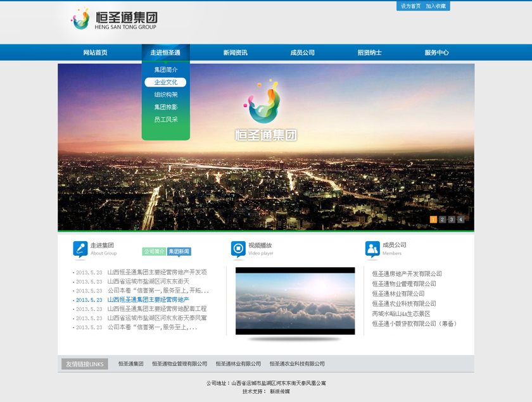Go to the 新闻资讯 navigation item
The width and height of the screenshot is (532, 402).
[x=235, y=53]
